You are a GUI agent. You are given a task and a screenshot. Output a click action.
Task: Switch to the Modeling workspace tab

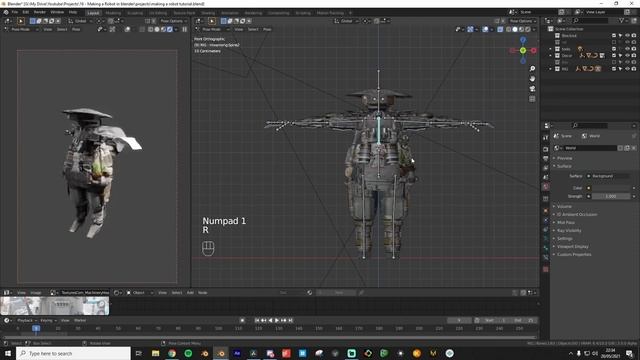coord(113,13)
